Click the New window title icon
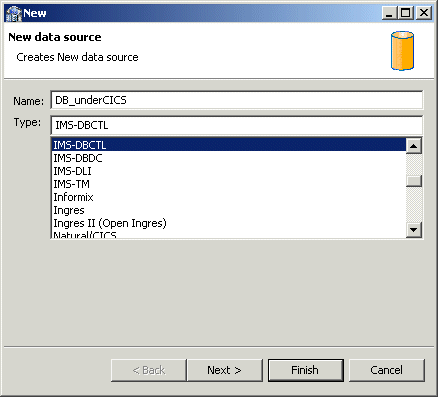 pos(14,13)
